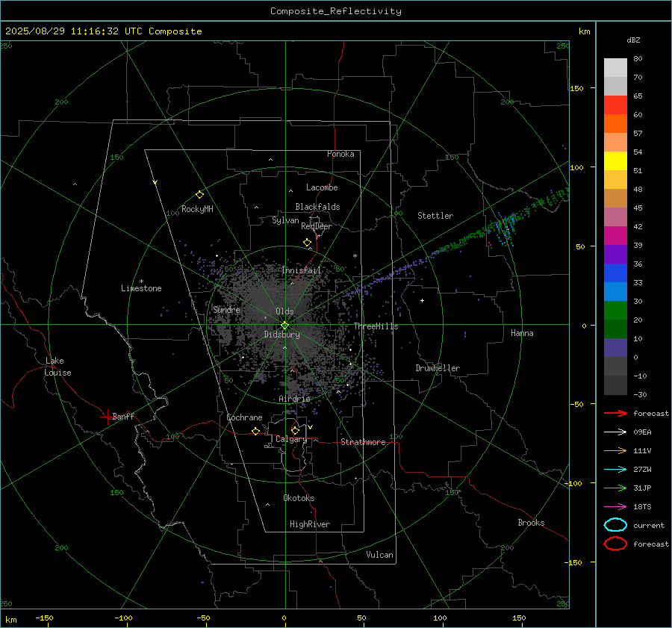672x628 pixels.
Task: Click the timestamp 2025/08/29 11:16:32 UTC Composite
Action: tap(104, 31)
